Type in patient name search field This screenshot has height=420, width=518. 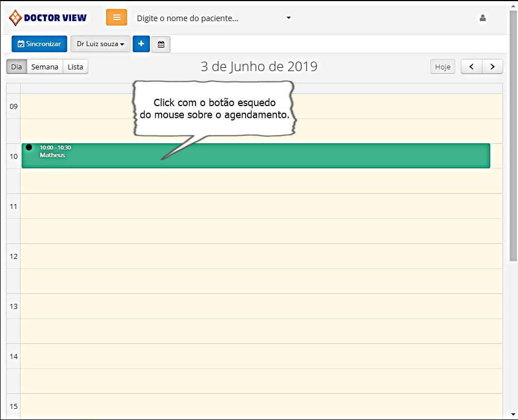tap(205, 18)
